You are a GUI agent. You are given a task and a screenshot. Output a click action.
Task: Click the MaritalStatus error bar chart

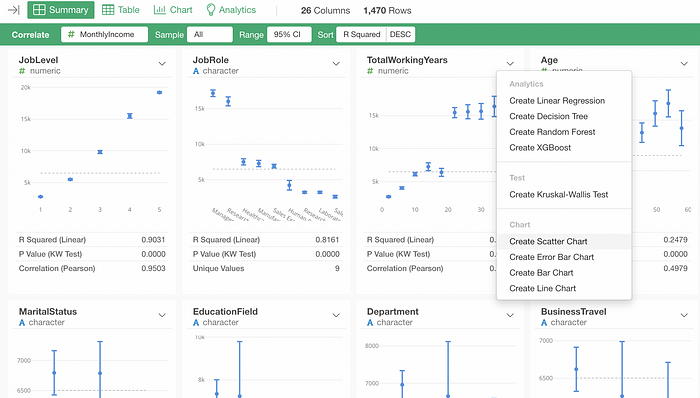[x=92, y=365]
